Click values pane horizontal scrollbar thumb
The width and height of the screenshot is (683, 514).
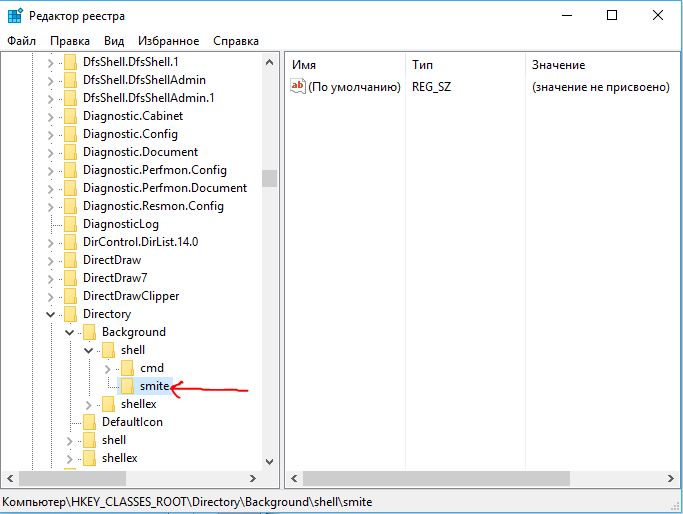click(436, 478)
